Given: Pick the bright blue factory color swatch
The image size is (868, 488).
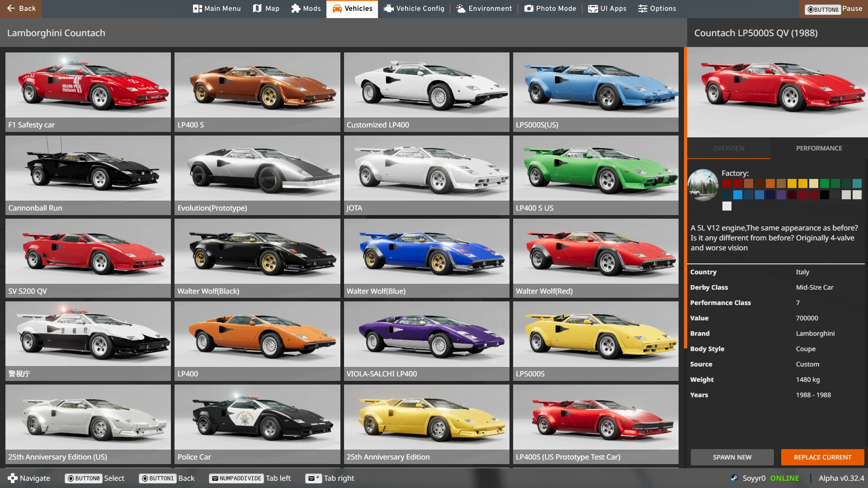Looking at the screenshot, I should tap(738, 195).
